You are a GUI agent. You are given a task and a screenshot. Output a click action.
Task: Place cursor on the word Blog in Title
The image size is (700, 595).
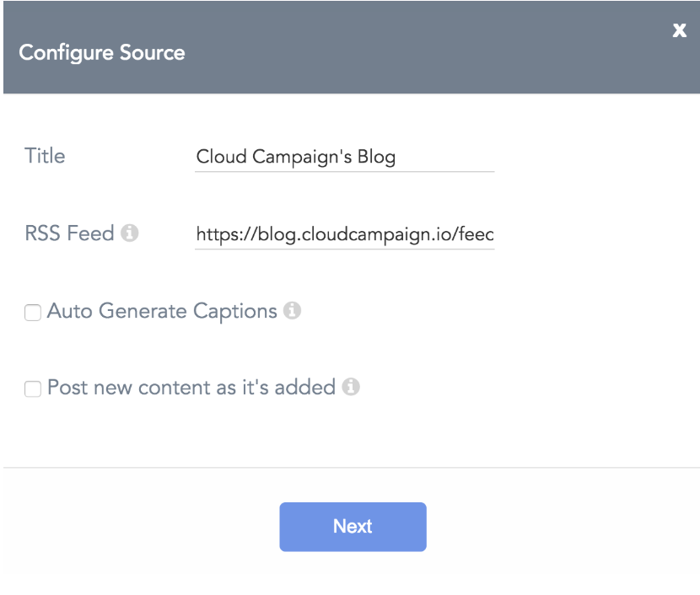pos(376,158)
